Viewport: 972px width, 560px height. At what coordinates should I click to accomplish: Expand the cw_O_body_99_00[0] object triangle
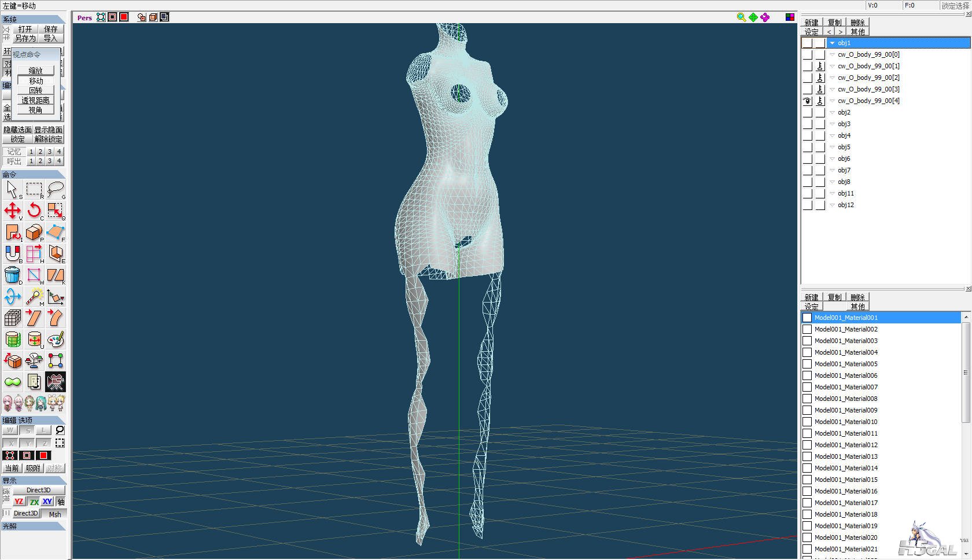832,54
